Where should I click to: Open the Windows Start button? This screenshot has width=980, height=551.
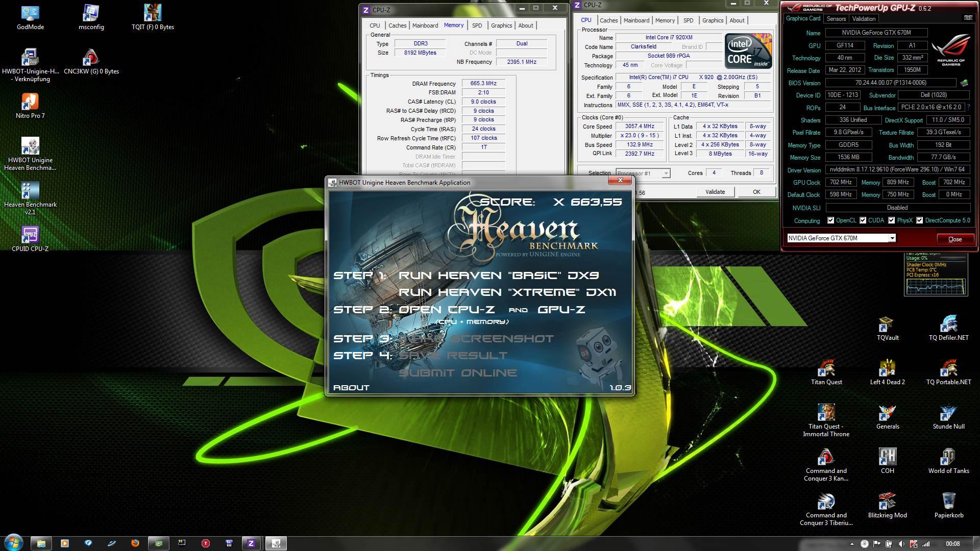[x=14, y=542]
